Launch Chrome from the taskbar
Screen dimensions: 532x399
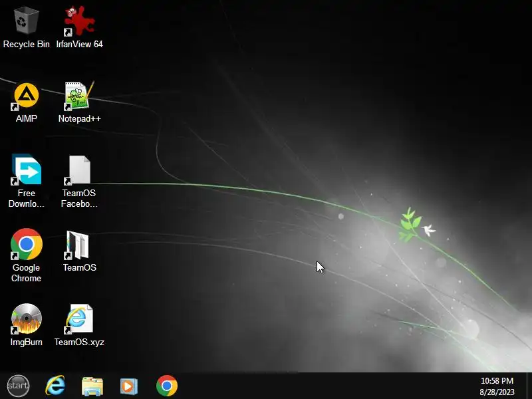[x=167, y=386]
